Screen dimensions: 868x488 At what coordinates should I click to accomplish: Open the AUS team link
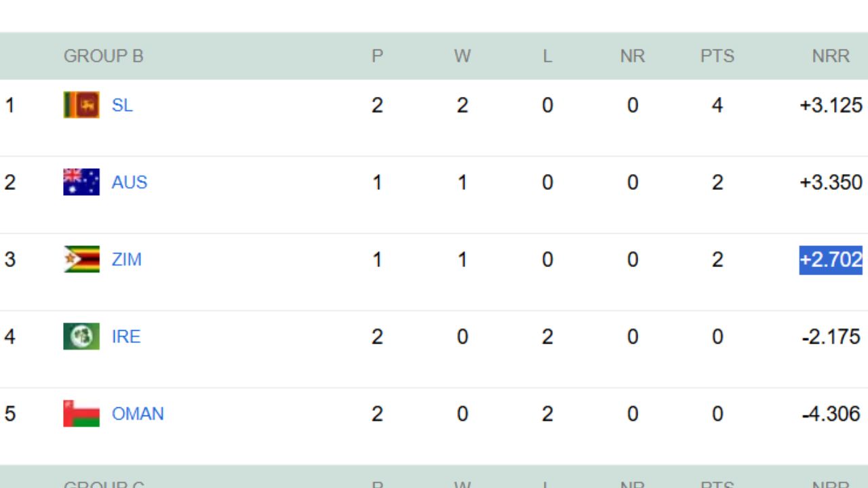pyautogui.click(x=130, y=182)
